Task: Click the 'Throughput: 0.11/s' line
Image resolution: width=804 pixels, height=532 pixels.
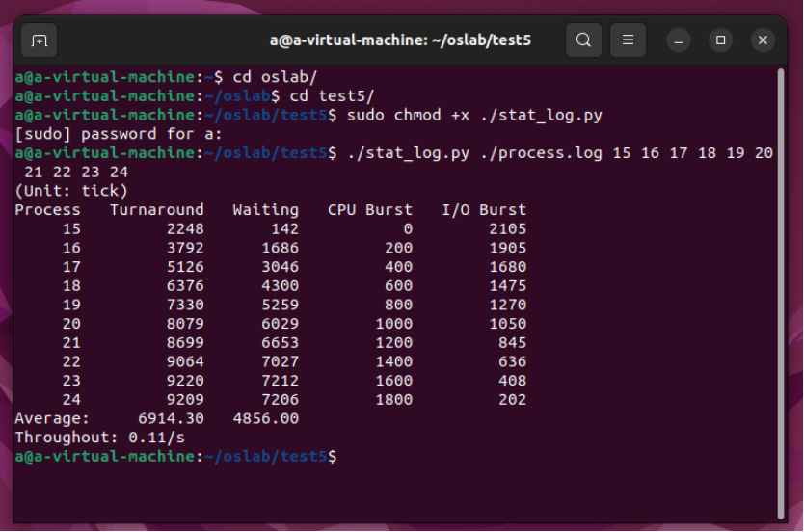Action: (x=99, y=438)
